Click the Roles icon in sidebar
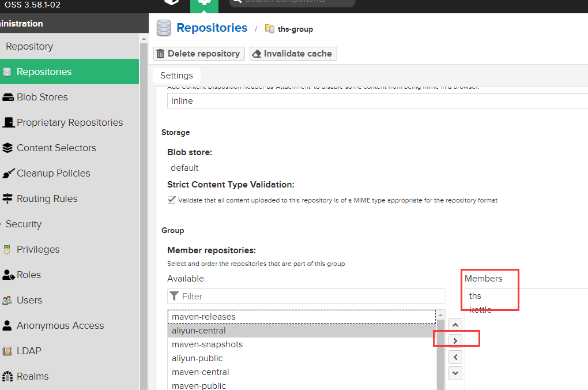This screenshot has height=390, width=588. [8, 275]
